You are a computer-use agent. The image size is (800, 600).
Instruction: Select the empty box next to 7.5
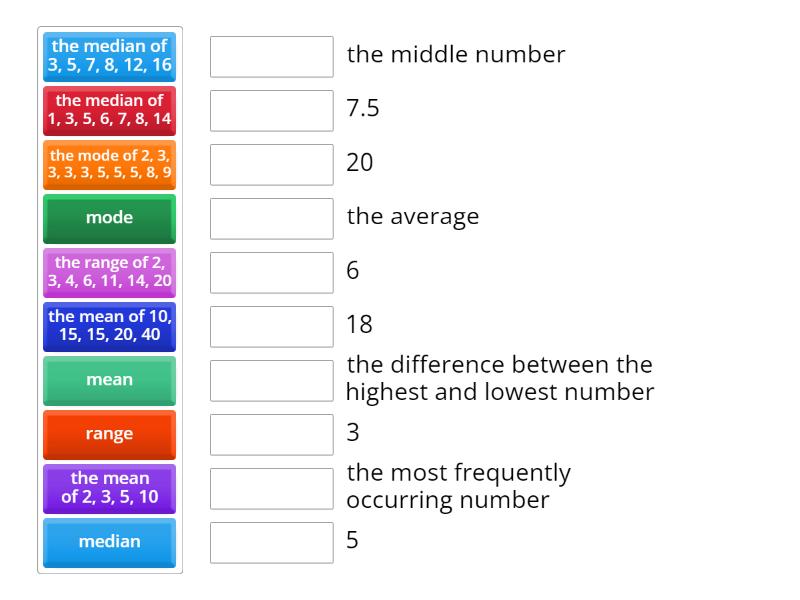coord(272,111)
